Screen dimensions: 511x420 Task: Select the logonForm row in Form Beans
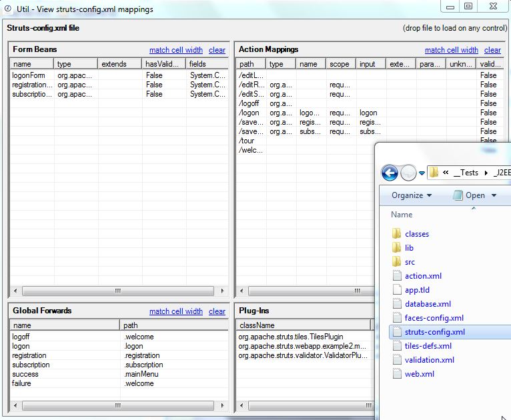coord(119,75)
